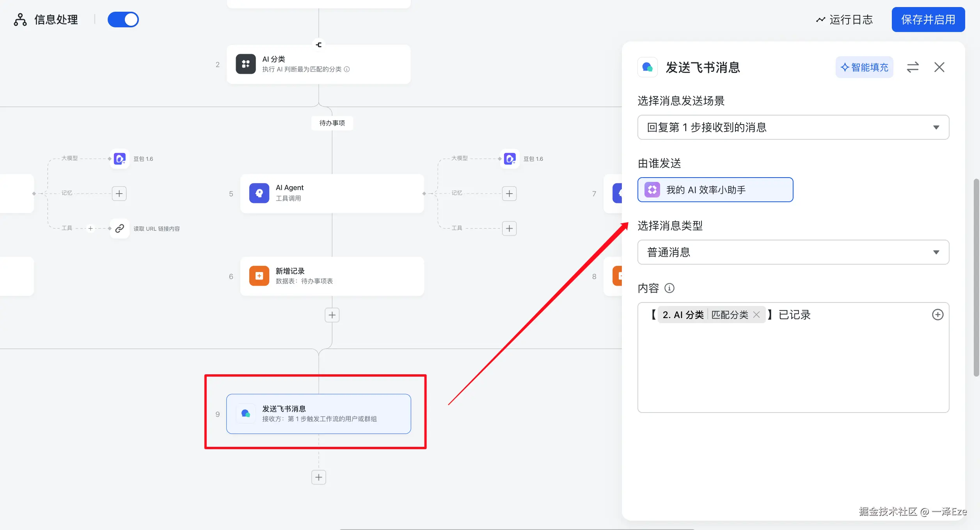Click the 豆包 1.6 model icon right of AI Agent
980x530 pixels.
pos(510,158)
